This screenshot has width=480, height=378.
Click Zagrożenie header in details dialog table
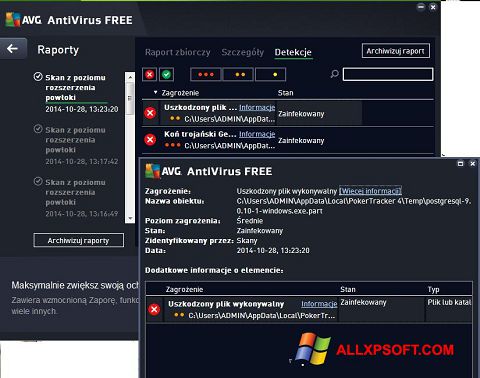click(x=184, y=289)
